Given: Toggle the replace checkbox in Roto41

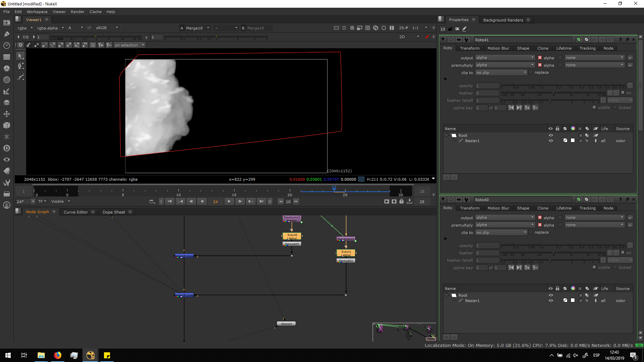Looking at the screenshot, I should (531, 72).
